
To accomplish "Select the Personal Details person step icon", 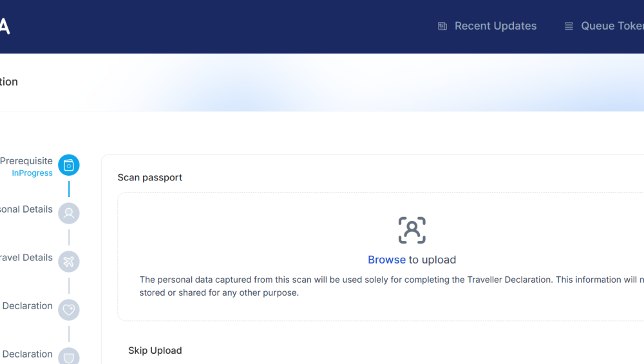I will pos(69,213).
